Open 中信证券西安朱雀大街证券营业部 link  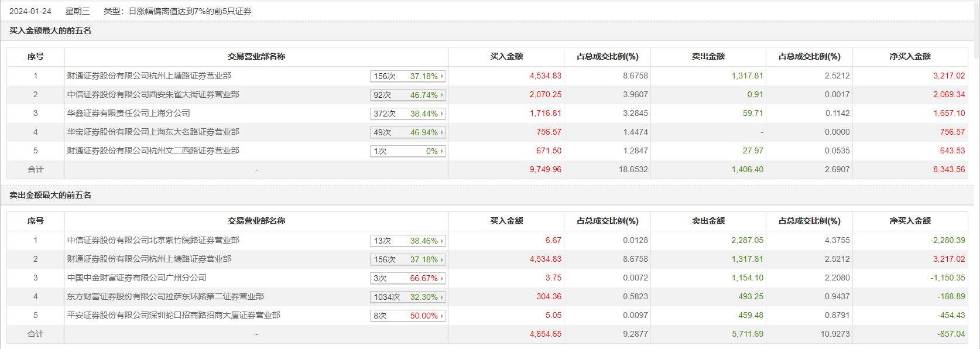(x=153, y=94)
